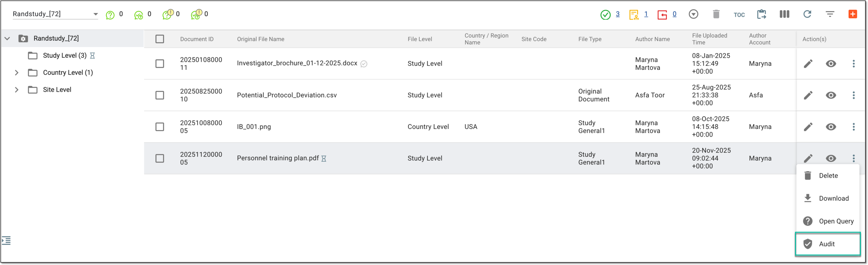Screen dimensions: 868x265
Task: Open the filter list icon
Action: (830, 14)
